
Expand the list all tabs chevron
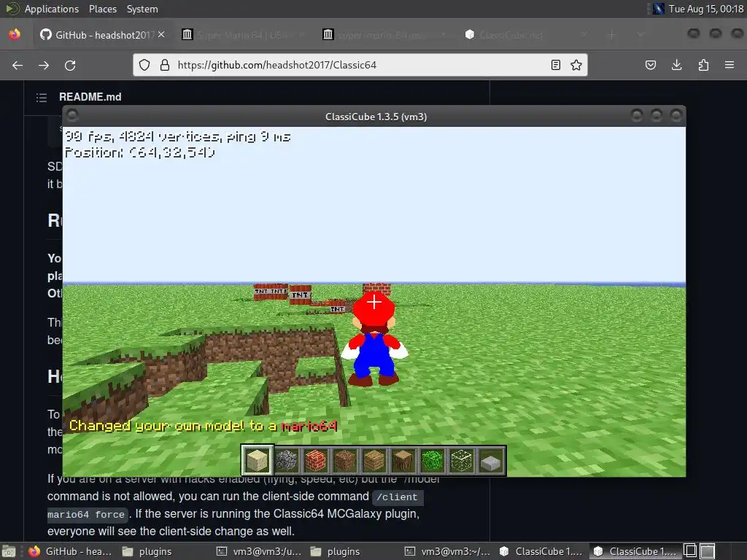(x=640, y=35)
